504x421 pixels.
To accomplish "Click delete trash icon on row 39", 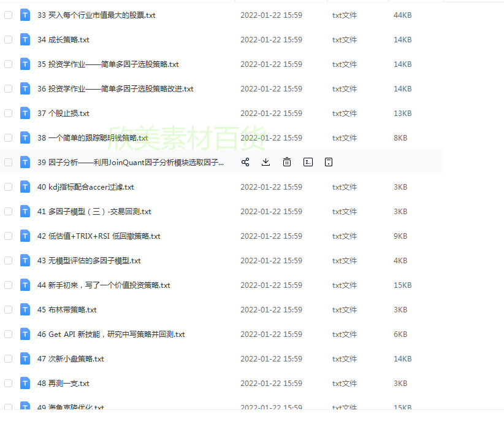I will 287,162.
